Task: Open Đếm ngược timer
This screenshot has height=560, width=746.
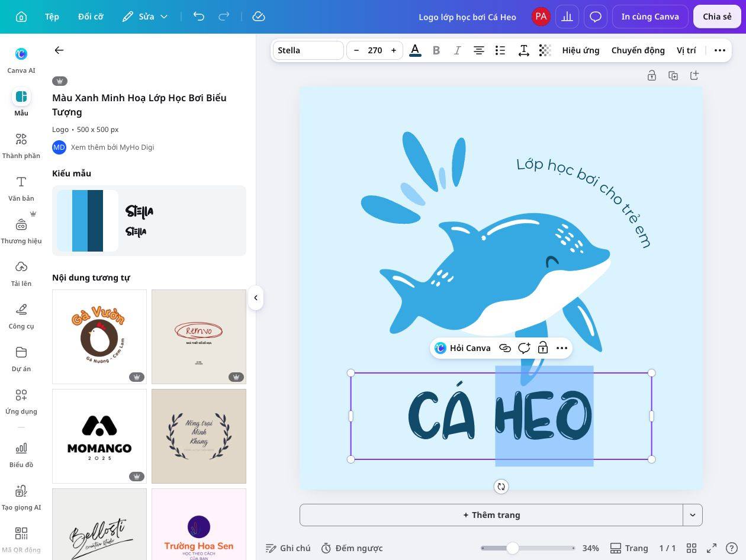Action: click(352, 548)
